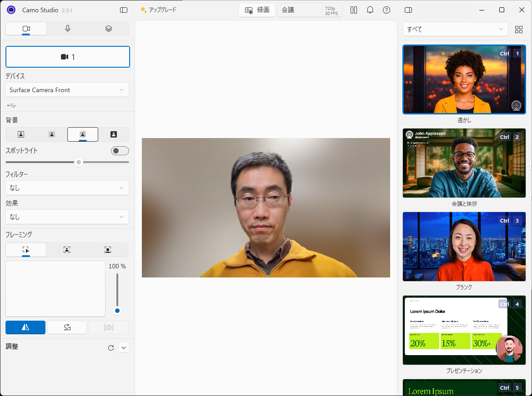Screen dimensions: 532x396
Task: Click the Camo Studio logo icon
Action: [11, 10]
